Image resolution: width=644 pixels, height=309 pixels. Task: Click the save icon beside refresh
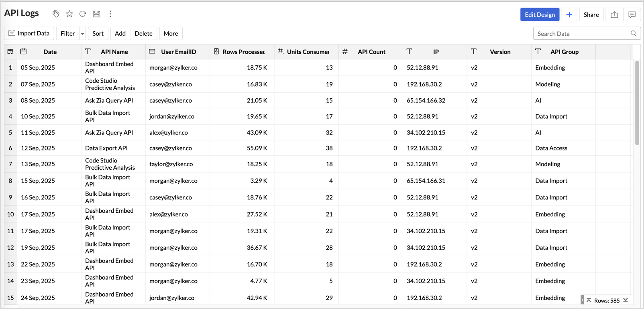(x=96, y=14)
